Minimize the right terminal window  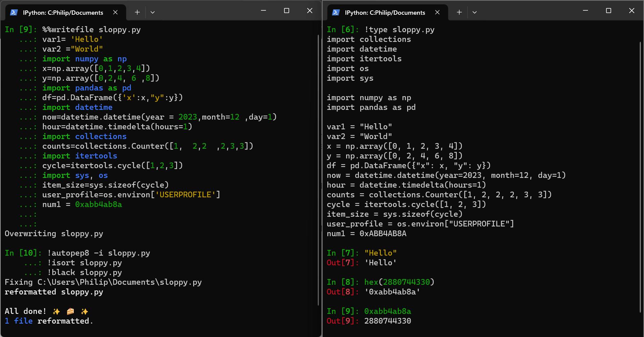pos(586,11)
